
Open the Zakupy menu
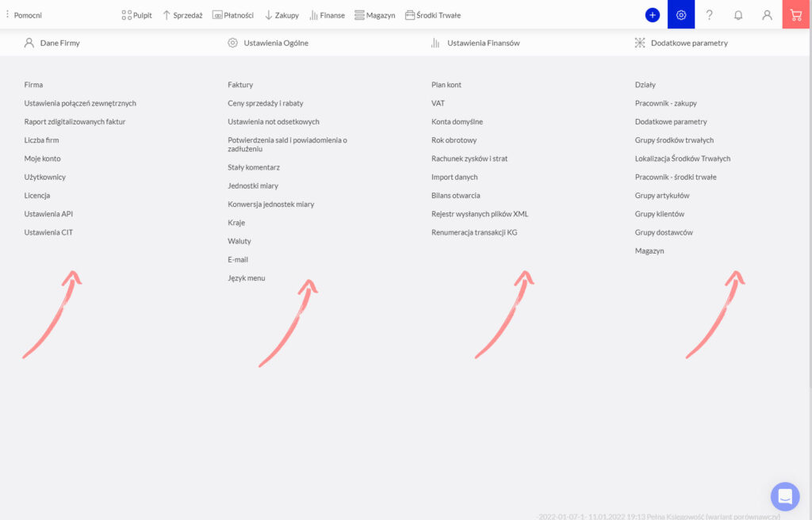point(282,15)
